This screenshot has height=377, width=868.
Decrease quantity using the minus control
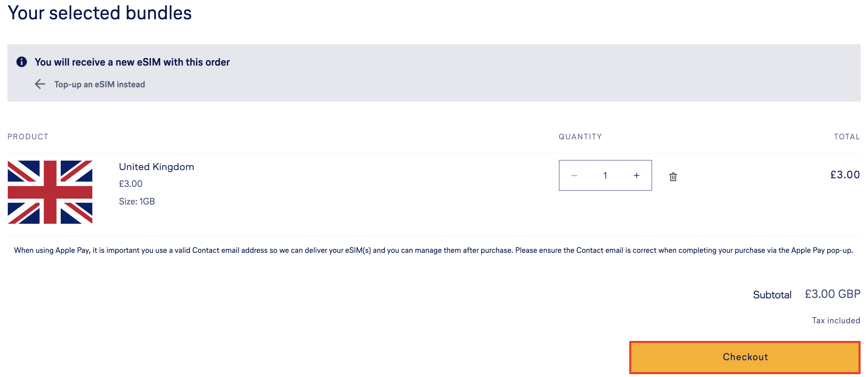574,175
